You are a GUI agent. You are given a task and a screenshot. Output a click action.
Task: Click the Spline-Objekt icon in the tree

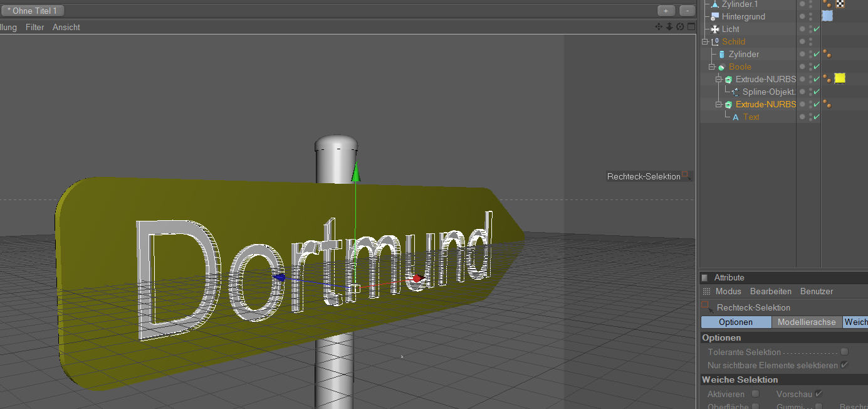[735, 92]
